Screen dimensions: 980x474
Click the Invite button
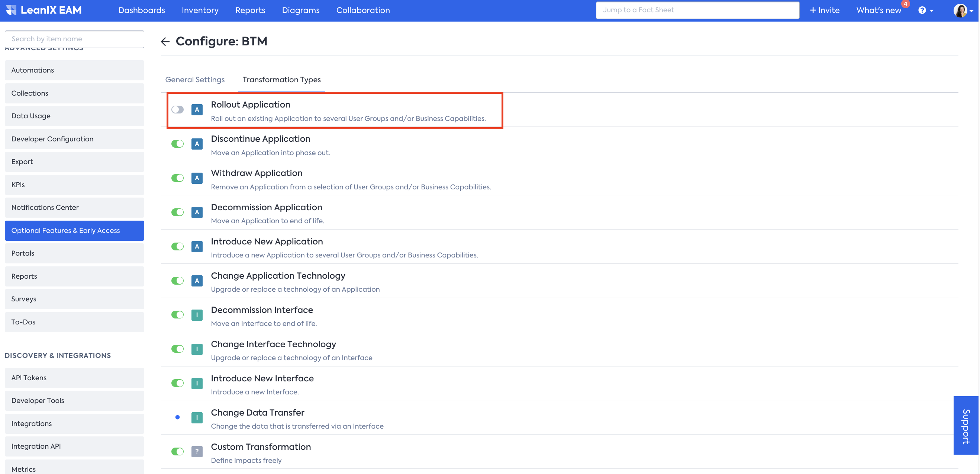[x=824, y=10]
